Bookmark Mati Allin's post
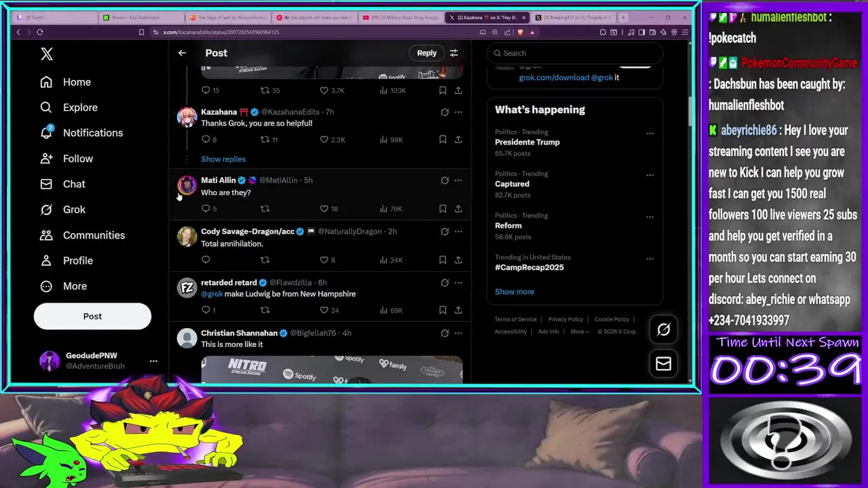The height and width of the screenshot is (488, 868). [x=442, y=209]
